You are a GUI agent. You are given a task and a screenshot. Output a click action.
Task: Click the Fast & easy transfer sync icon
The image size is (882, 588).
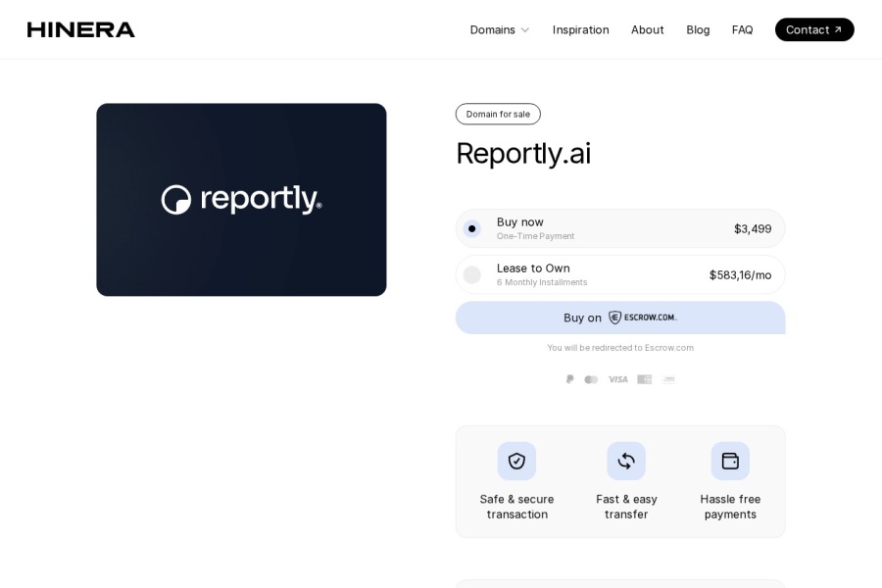[626, 462]
